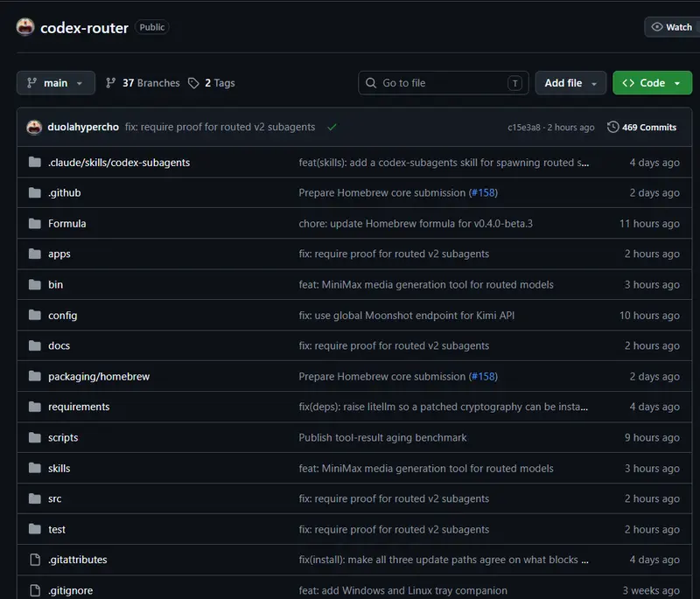Click file icon of .gitignore row
Image resolution: width=700 pixels, height=599 pixels.
(35, 590)
